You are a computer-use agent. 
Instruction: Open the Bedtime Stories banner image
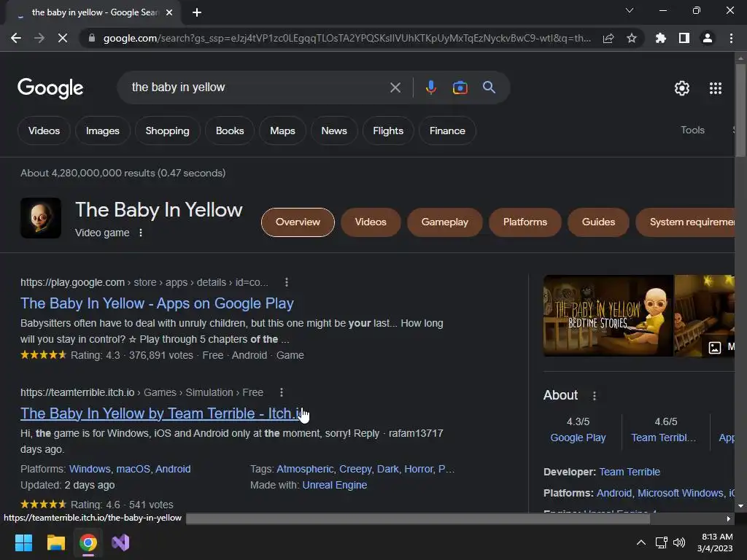pos(608,315)
